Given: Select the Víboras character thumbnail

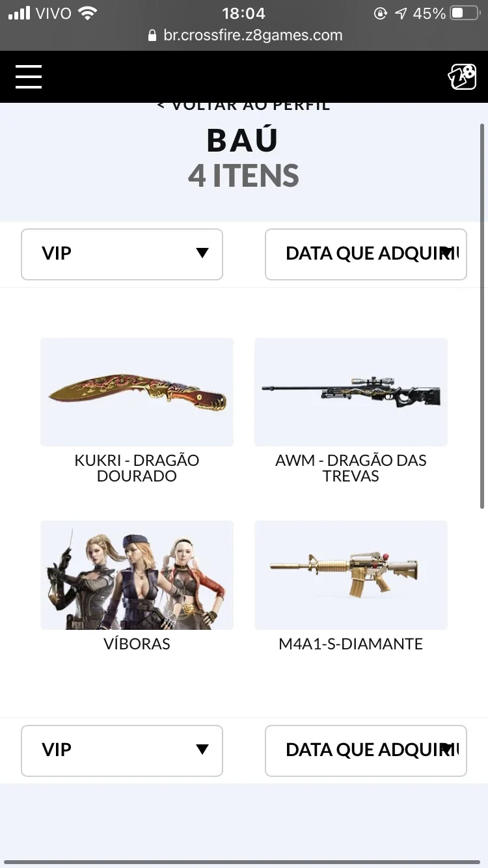Looking at the screenshot, I should 137,575.
